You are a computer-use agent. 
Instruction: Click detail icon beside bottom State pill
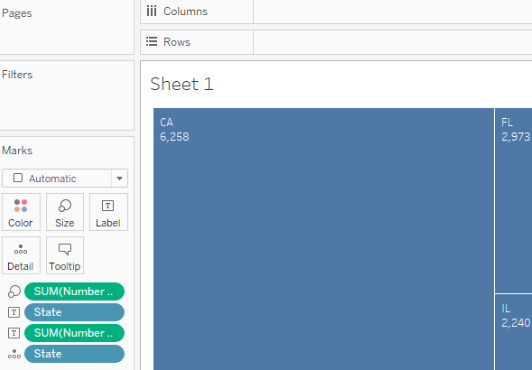pyautogui.click(x=14, y=354)
